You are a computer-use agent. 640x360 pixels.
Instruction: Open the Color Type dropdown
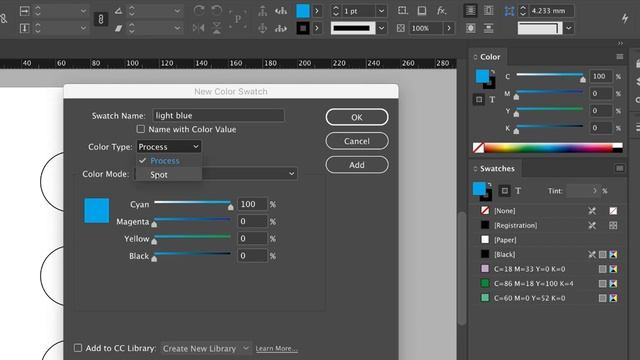point(169,147)
